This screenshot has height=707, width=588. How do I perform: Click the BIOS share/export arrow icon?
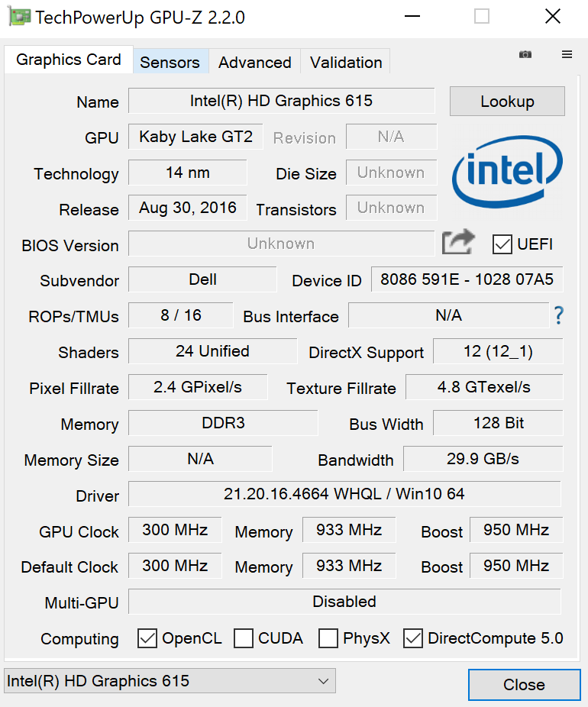point(458,243)
